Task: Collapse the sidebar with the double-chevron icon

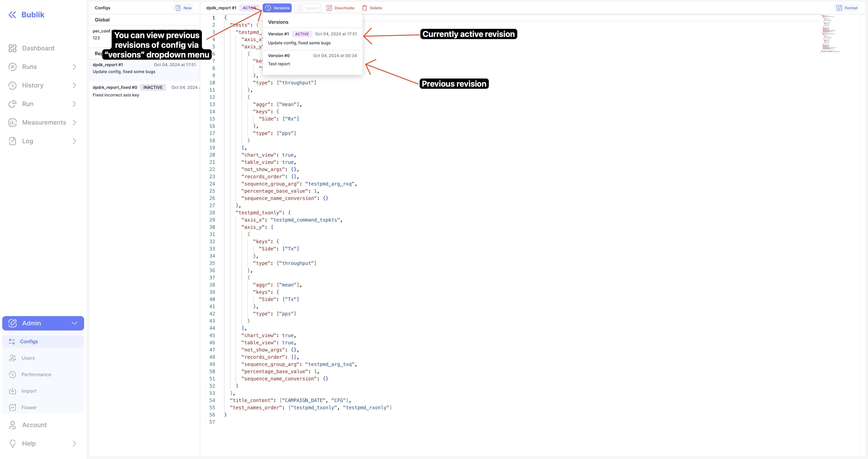Action: coord(12,14)
